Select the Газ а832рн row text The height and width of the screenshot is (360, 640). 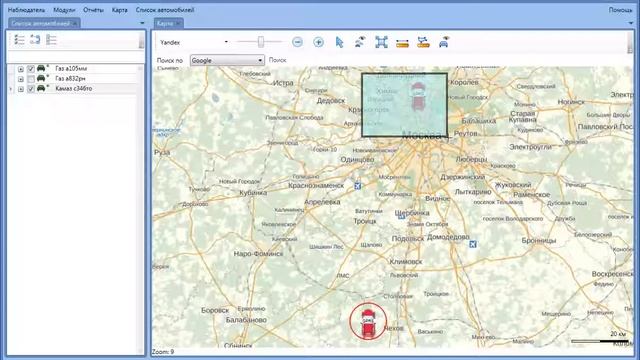tap(70, 78)
